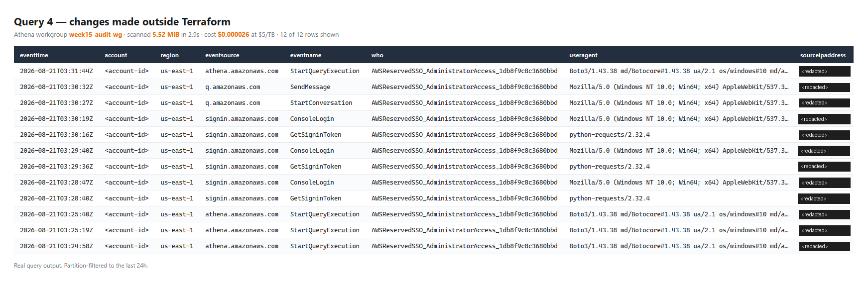Click the Real query output footnote
The width and height of the screenshot is (868, 283).
click(x=81, y=266)
